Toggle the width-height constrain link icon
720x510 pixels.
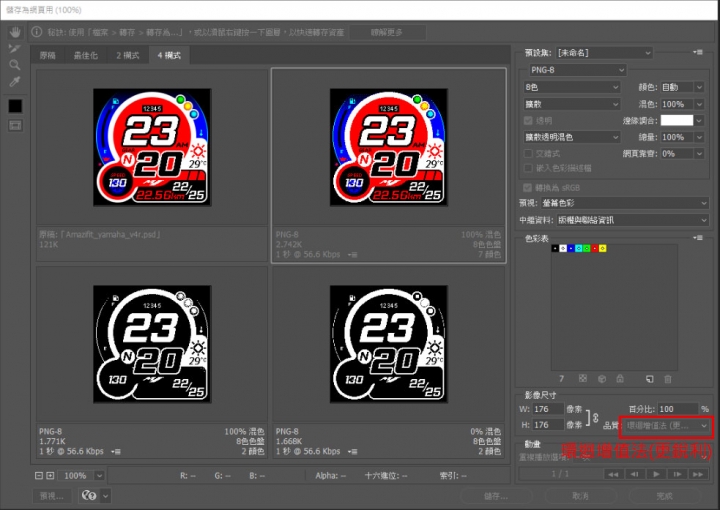[x=596, y=417]
